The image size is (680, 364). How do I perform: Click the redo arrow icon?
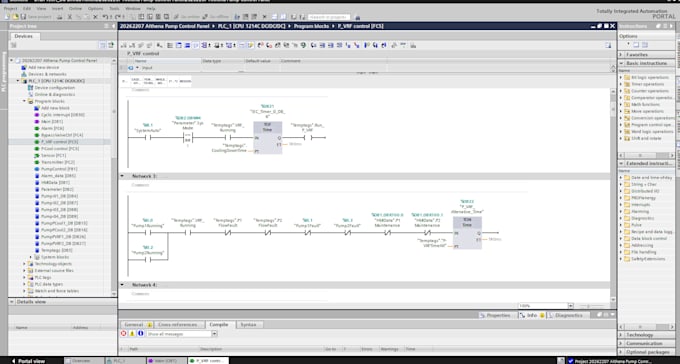tap(118, 17)
